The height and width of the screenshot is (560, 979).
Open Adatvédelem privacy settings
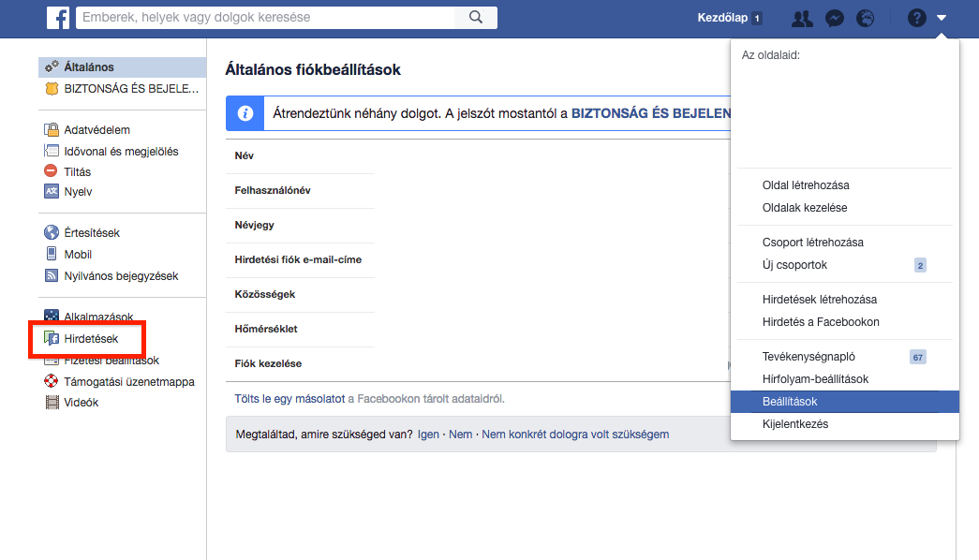(96, 130)
